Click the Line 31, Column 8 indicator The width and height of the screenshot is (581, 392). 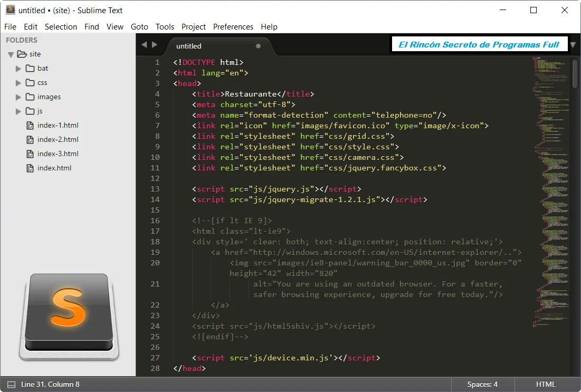click(x=50, y=384)
